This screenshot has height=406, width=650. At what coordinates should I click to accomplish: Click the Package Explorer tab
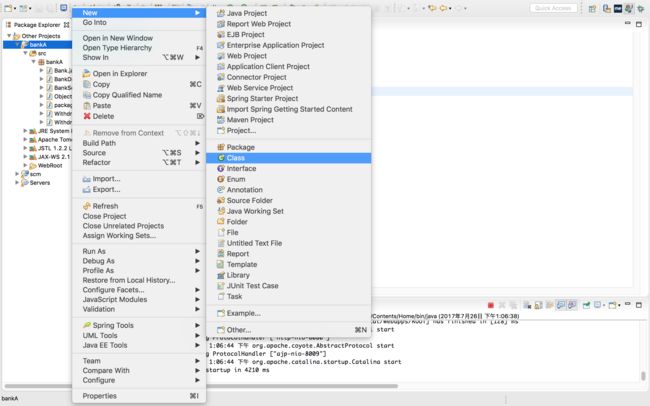[37, 25]
